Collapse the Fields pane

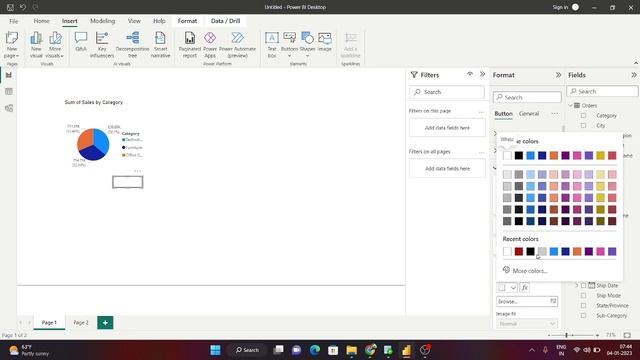click(x=633, y=75)
